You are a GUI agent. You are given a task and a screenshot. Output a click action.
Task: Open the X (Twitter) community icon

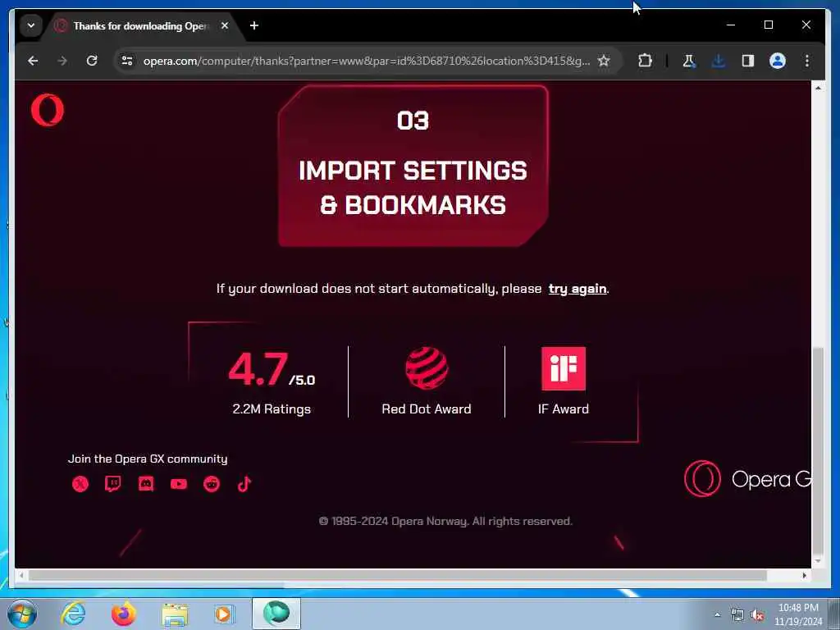pyautogui.click(x=80, y=484)
